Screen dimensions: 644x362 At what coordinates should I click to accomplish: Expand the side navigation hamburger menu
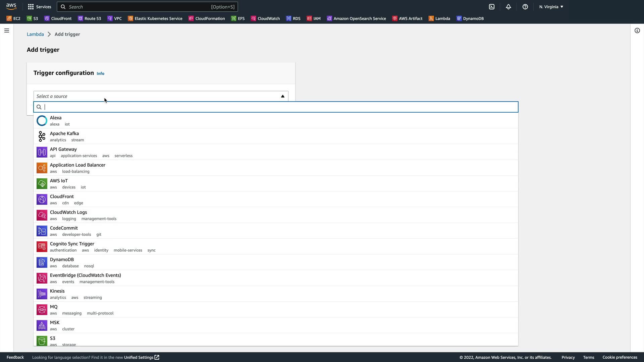pyautogui.click(x=7, y=31)
